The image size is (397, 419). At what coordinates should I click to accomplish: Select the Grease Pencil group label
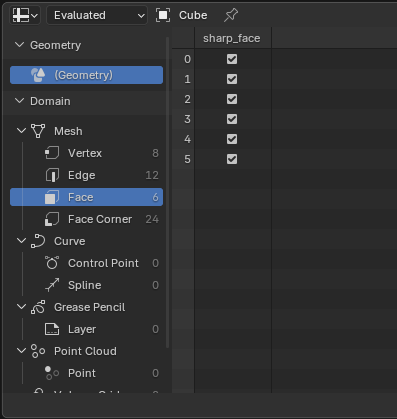pos(90,307)
